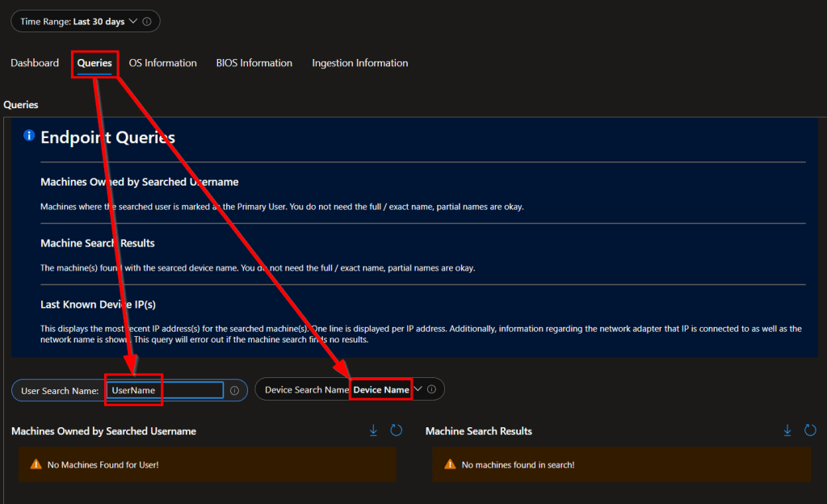This screenshot has height=504, width=827.
Task: Click the Endpoint Queries title text
Action: click(107, 137)
